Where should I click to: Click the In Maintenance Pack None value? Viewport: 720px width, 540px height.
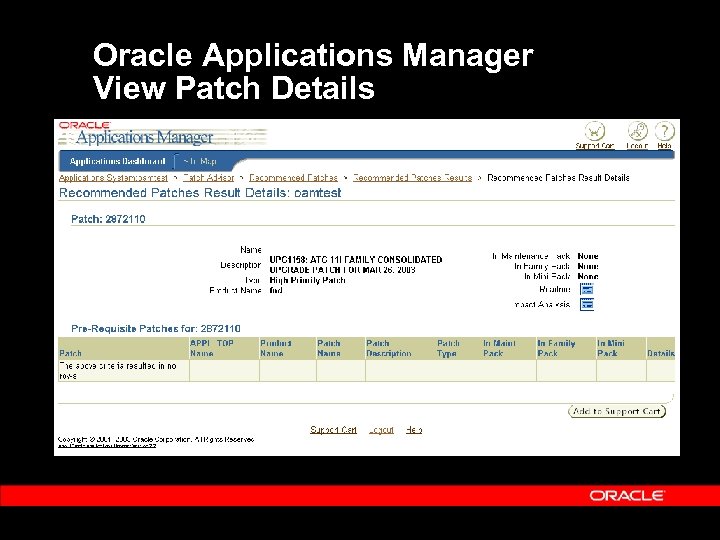588,256
